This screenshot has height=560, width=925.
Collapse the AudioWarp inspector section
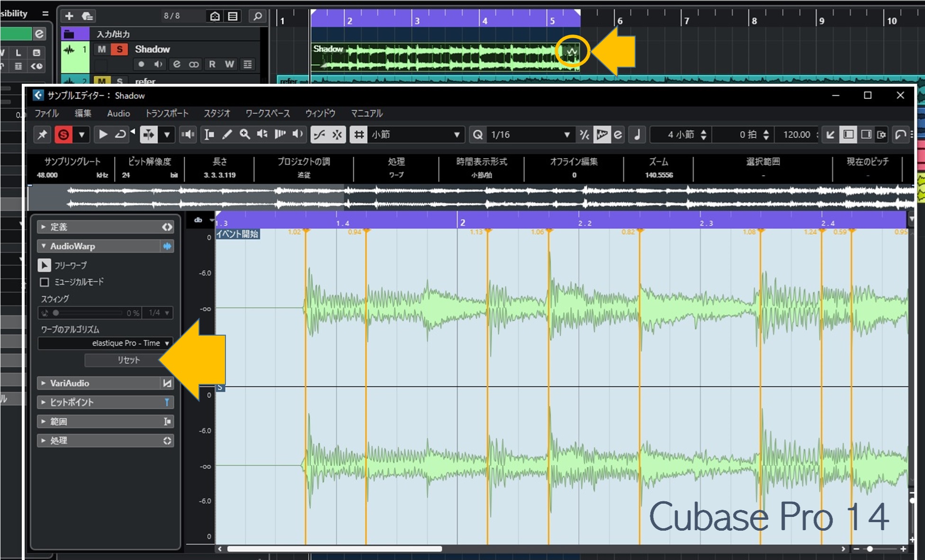[106, 246]
